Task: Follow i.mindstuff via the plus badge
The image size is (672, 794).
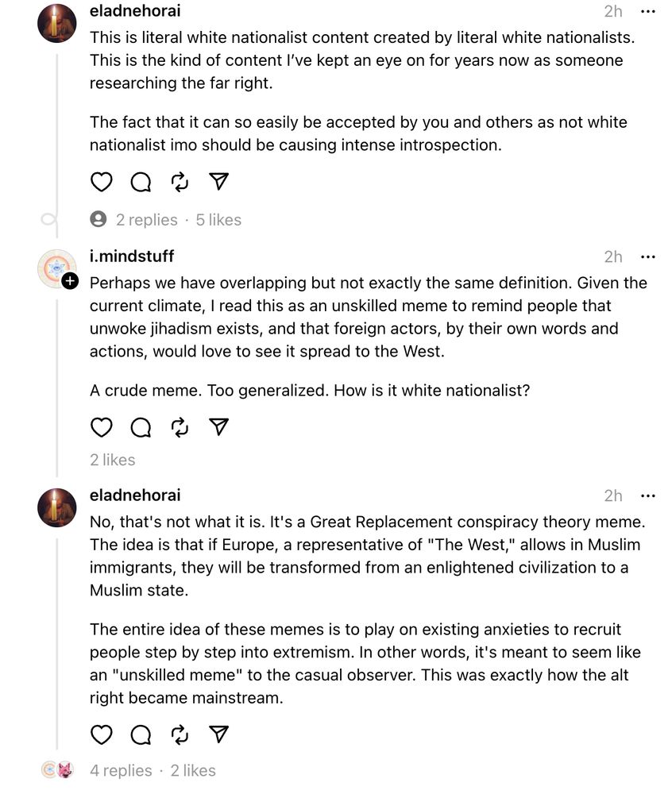Action: 69,279
